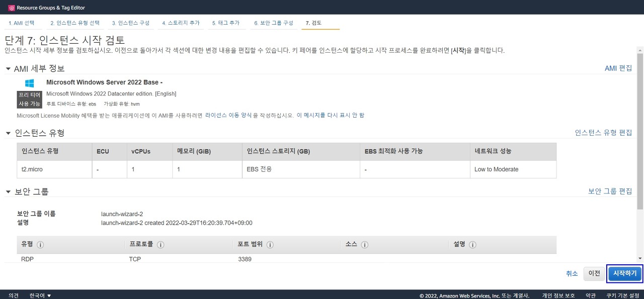This screenshot has height=299, width=644.
Task: Click the 프리 티어 사용 가능 badge
Action: tap(29, 99)
